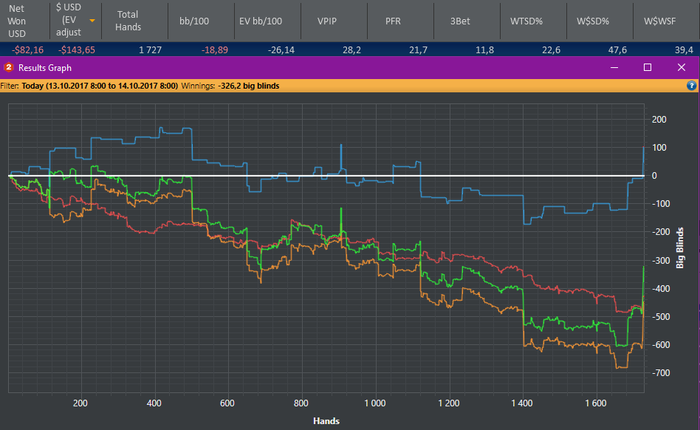The width and height of the screenshot is (700, 430).
Task: Minimize the Results Graph window
Action: point(614,67)
